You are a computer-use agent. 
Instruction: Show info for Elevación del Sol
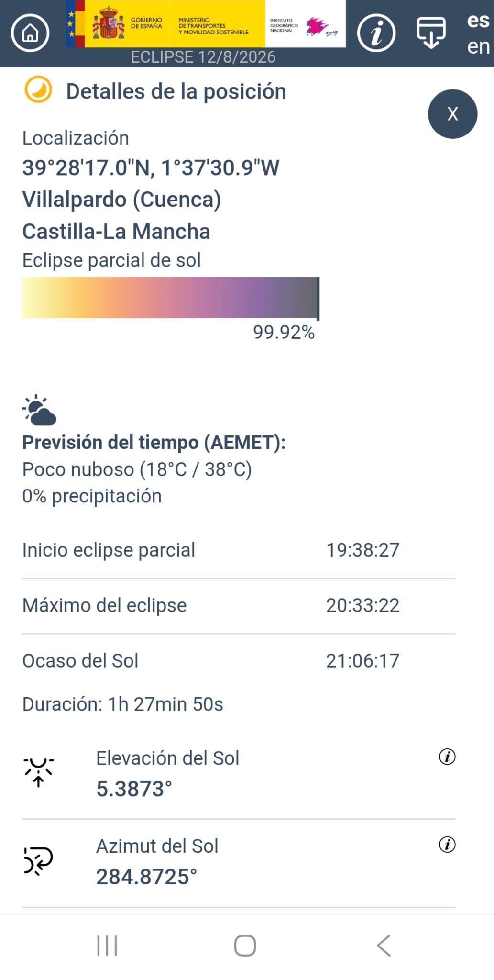447,757
